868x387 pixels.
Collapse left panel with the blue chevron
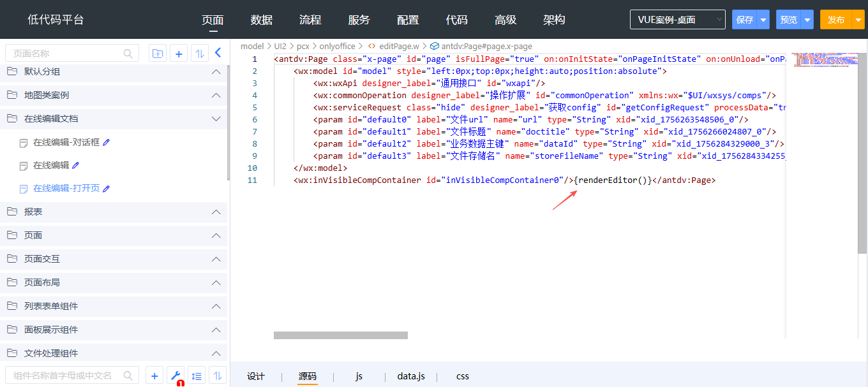218,53
